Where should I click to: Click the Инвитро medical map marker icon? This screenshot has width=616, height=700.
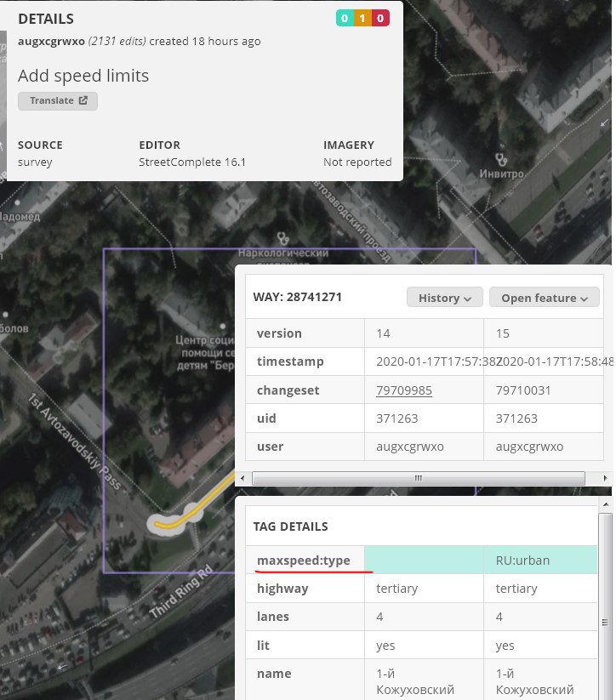coord(502,159)
